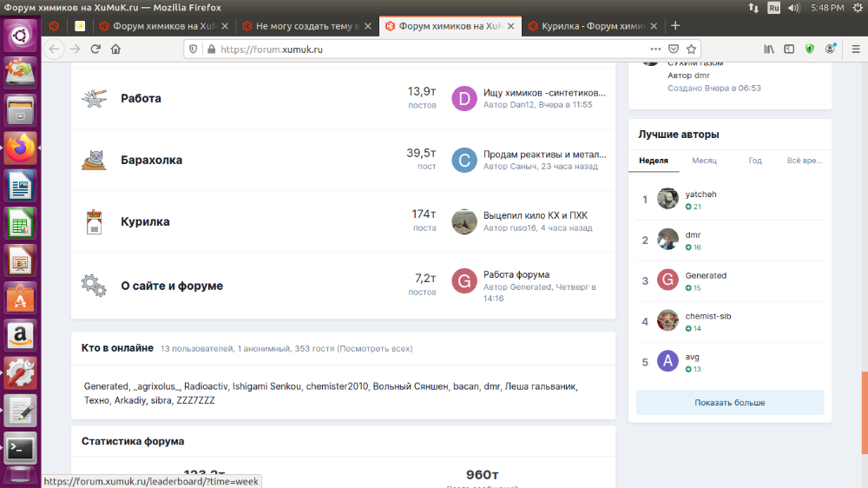Screen dimensions: 868x488
Task: Click the О сайте и форуме gears icon
Action: (x=94, y=286)
